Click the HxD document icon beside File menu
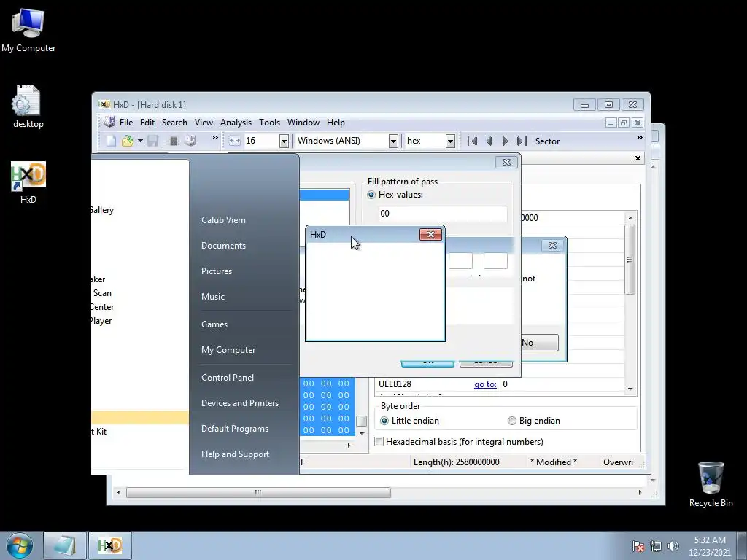 coord(109,122)
